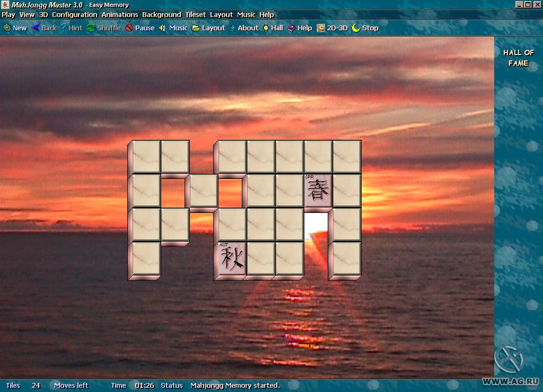Screen dimensions: 543x392
Task: Open the Tileset menu
Action: 195,15
